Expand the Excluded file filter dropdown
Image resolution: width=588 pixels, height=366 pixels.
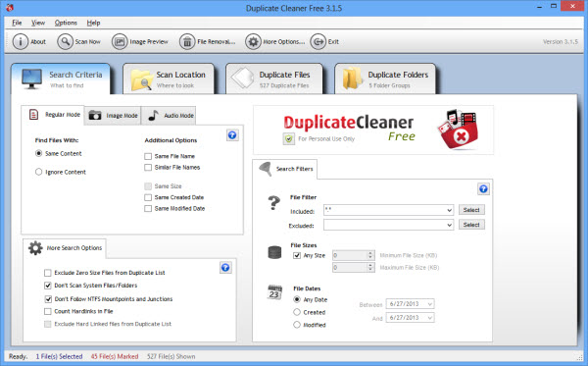click(449, 226)
